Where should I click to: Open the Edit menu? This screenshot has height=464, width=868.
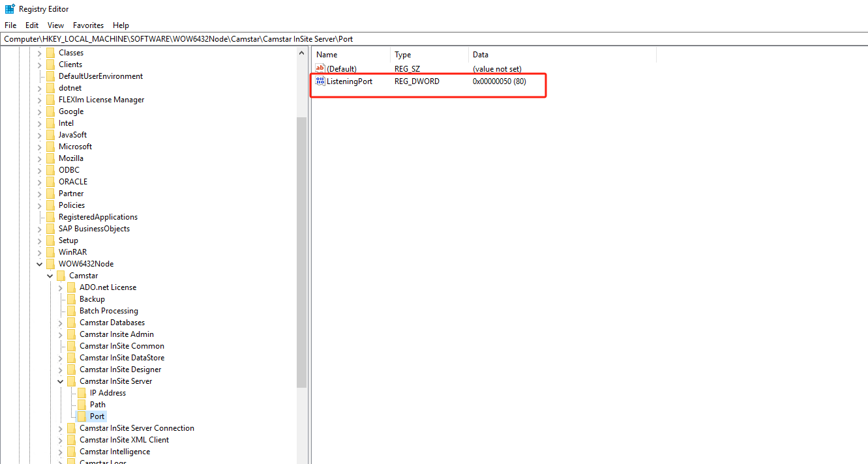point(32,25)
